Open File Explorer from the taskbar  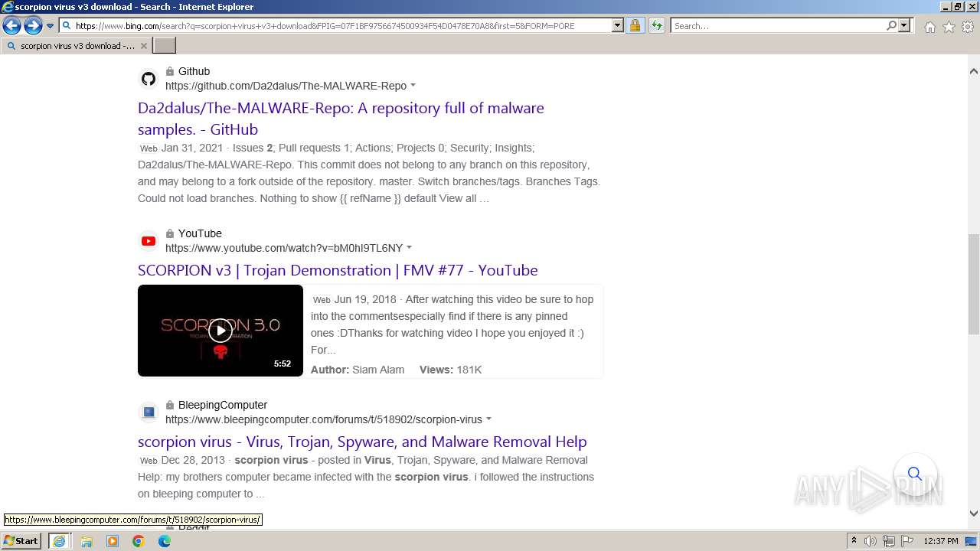click(87, 541)
